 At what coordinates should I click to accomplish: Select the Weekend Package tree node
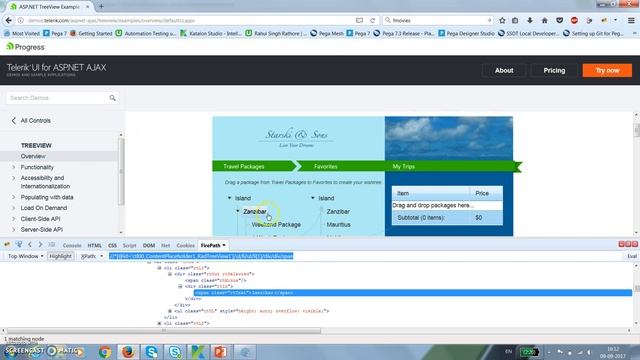276,224
